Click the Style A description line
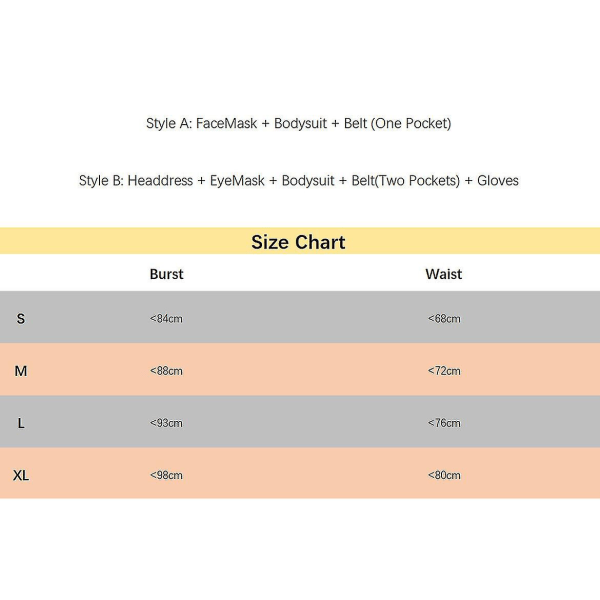600x600 pixels. coord(298,124)
